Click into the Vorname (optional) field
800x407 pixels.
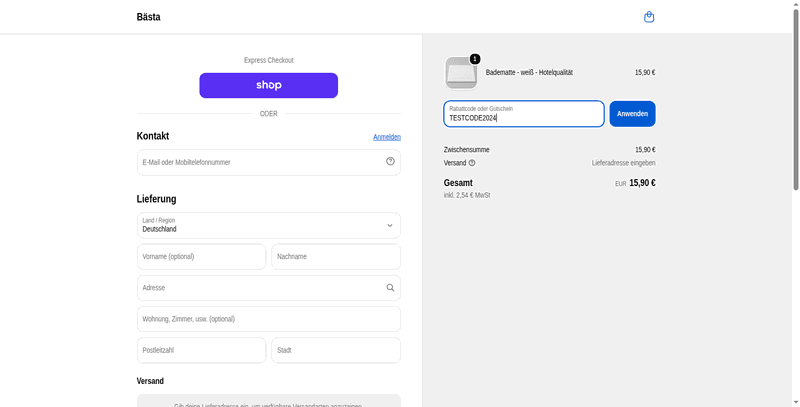(202, 257)
